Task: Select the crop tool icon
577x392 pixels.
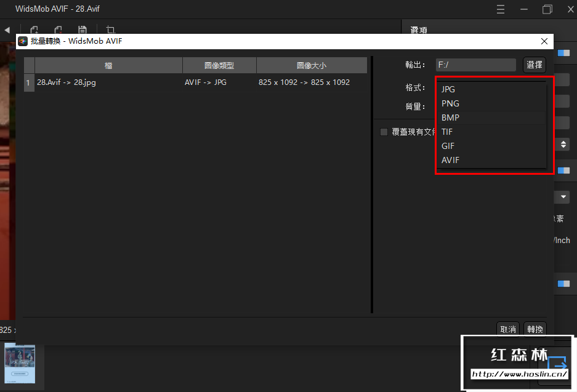Action: click(x=110, y=30)
